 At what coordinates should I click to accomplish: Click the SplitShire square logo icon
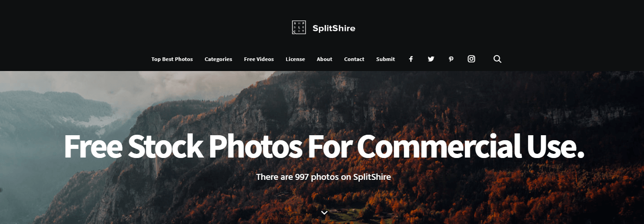point(299,27)
